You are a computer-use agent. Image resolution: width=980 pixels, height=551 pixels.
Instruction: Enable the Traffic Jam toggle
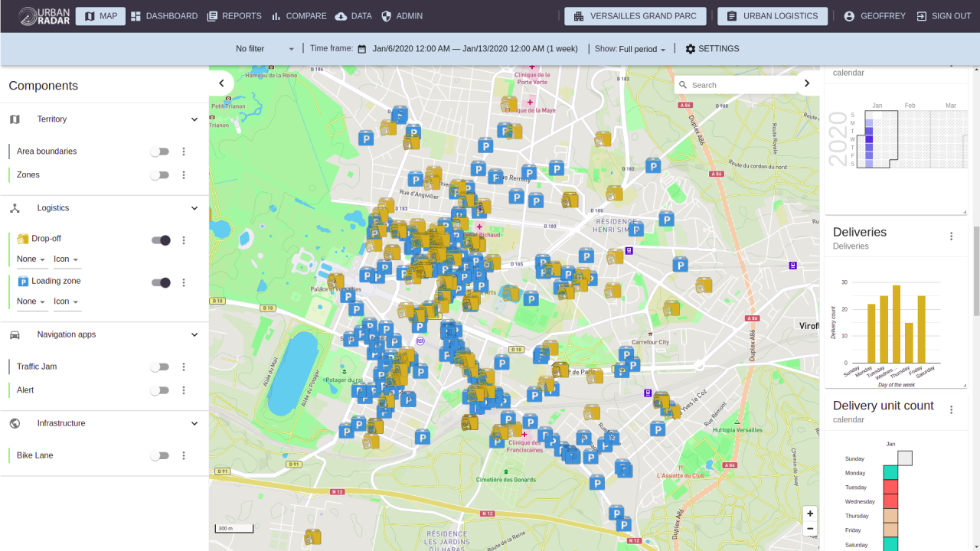point(159,367)
